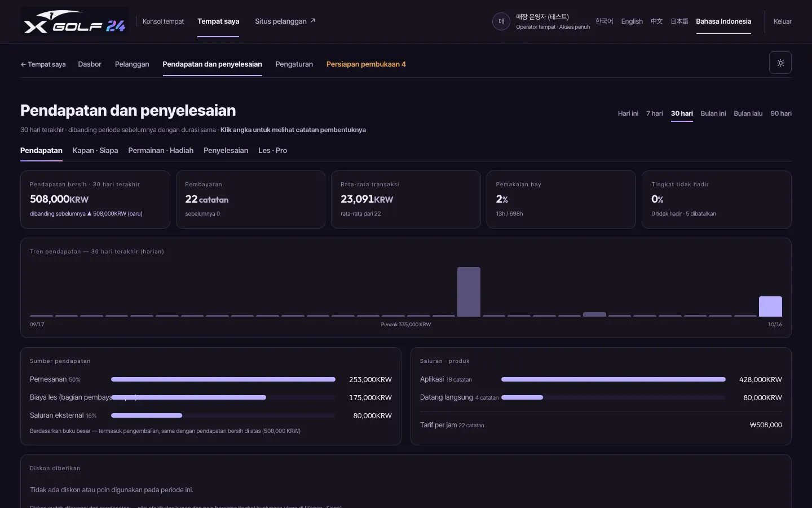Open the Pelanggan tab

[132, 64]
